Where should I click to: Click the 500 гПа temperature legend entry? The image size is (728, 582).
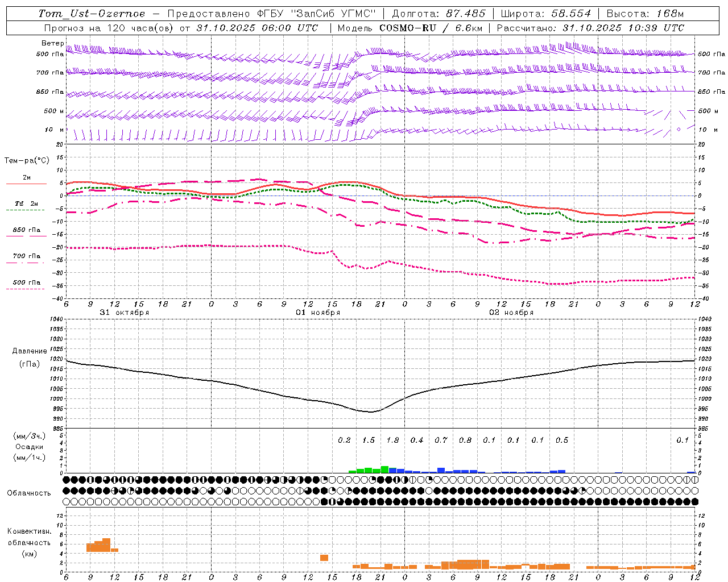point(27,282)
